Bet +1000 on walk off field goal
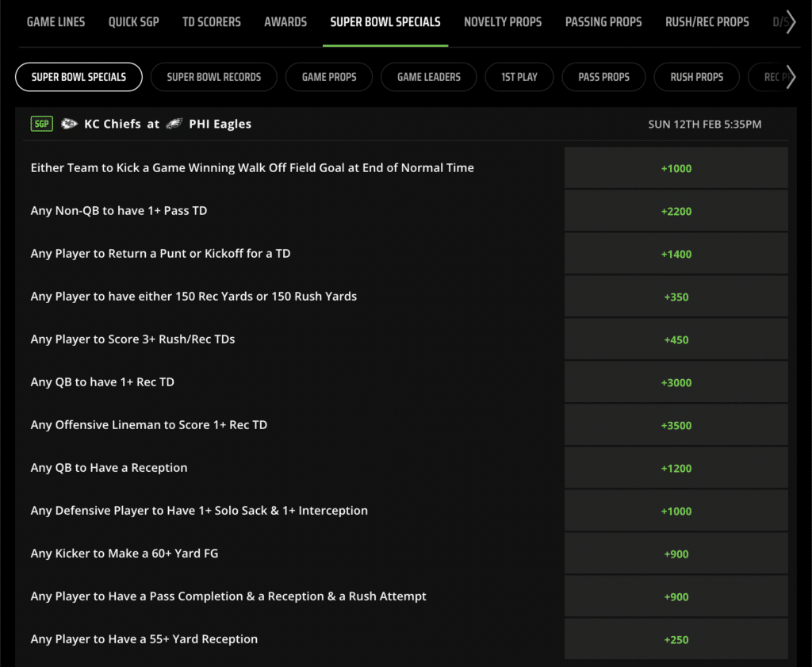 point(676,168)
